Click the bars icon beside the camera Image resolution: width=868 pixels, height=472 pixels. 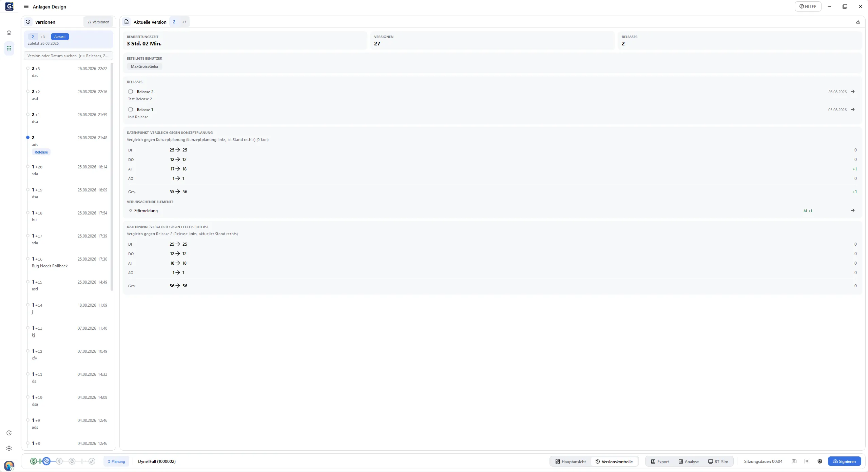pyautogui.click(x=807, y=461)
